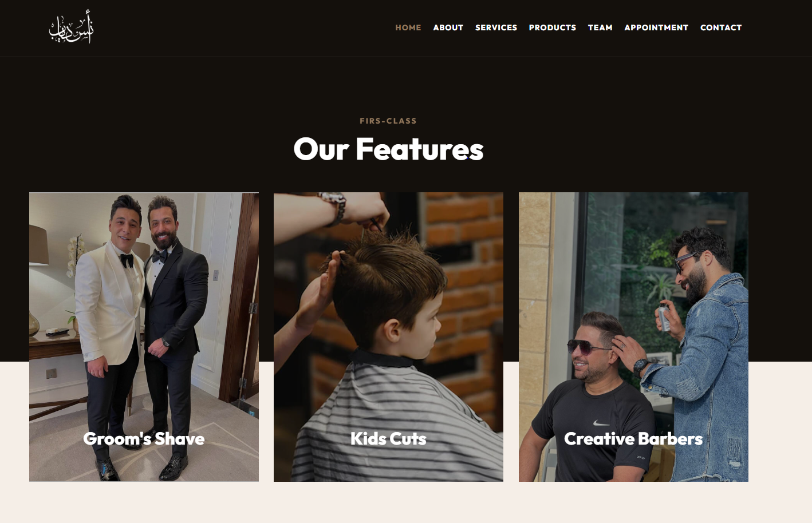
Task: Navigate to the Appointment page
Action: (656, 27)
